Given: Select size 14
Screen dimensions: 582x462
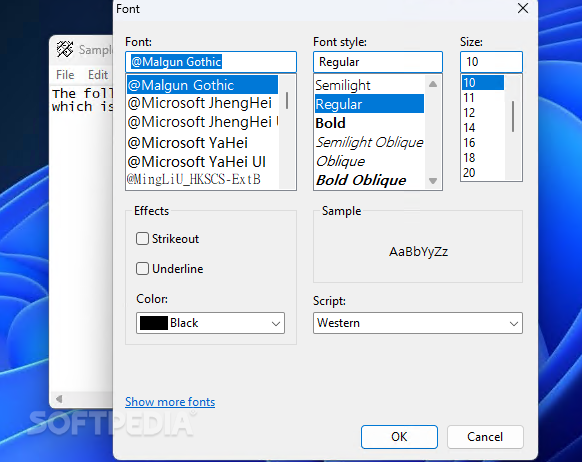Looking at the screenshot, I should click(483, 128).
